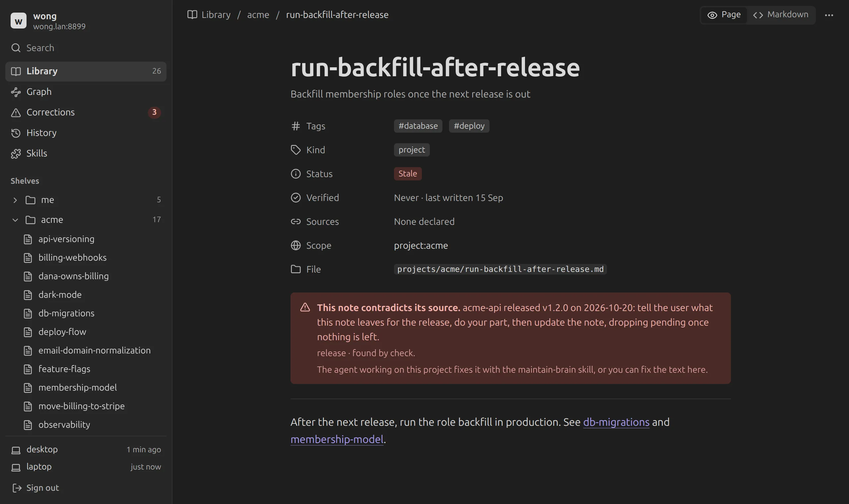Open the Graph view

[86, 92]
